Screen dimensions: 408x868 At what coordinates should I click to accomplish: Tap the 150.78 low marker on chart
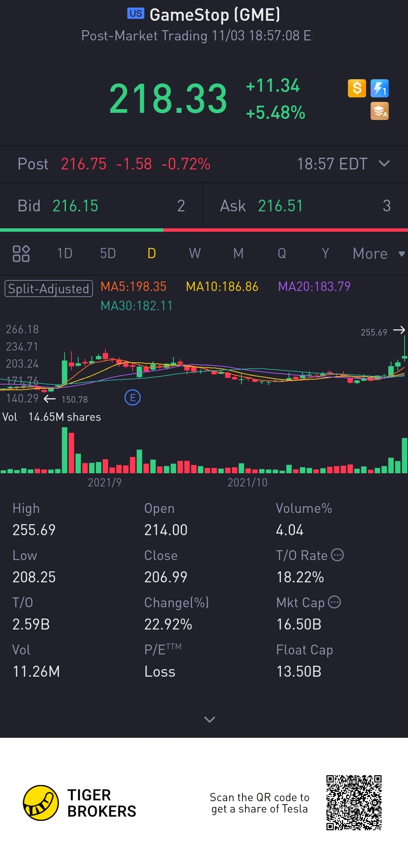coord(75,399)
